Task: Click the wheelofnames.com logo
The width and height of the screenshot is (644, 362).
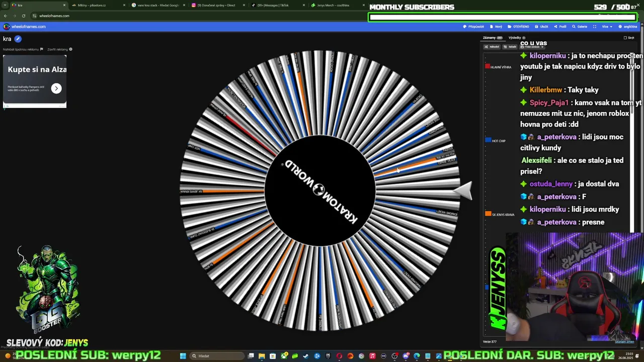Action: (x=24, y=27)
